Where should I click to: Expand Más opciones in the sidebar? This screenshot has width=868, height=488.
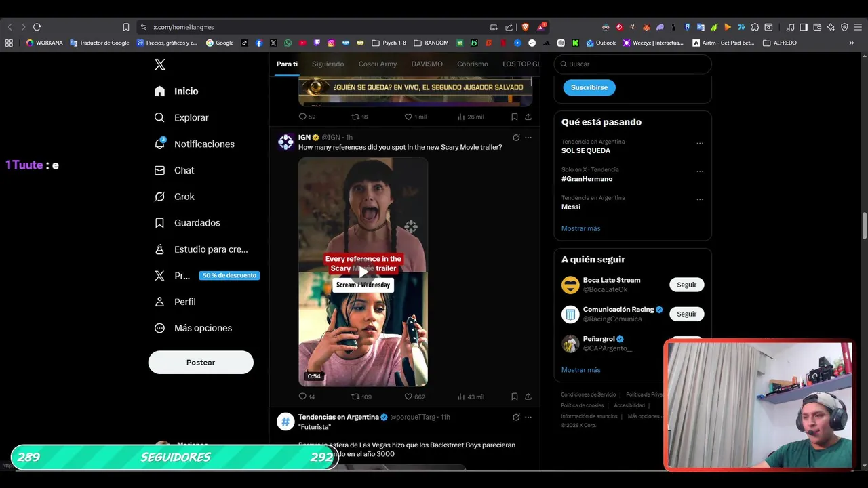(x=193, y=328)
